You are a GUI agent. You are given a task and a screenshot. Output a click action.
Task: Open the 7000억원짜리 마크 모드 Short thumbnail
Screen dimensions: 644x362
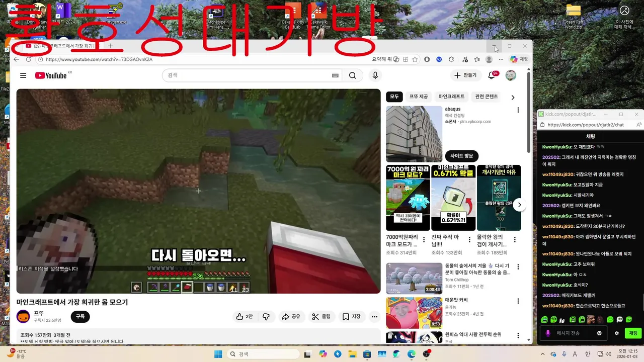click(408, 198)
